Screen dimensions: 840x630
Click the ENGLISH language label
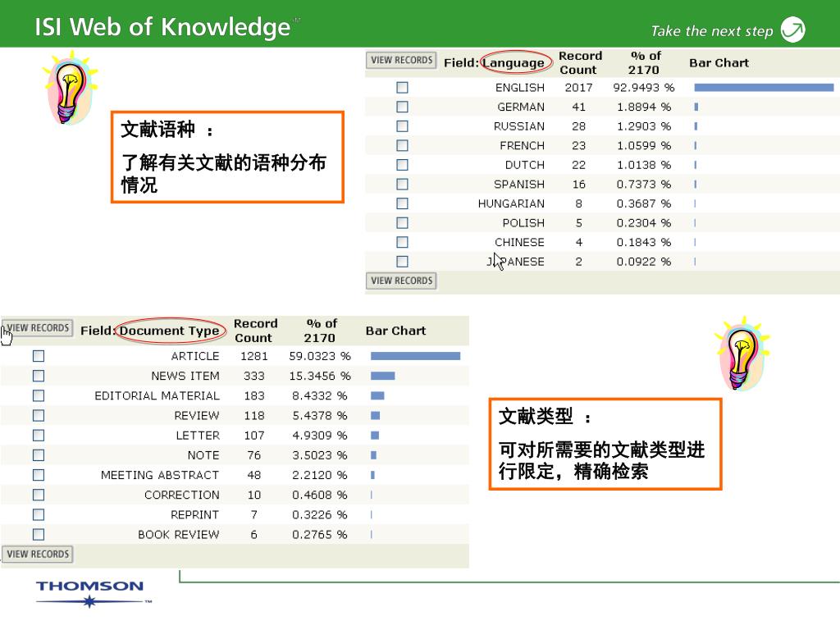[x=519, y=87]
